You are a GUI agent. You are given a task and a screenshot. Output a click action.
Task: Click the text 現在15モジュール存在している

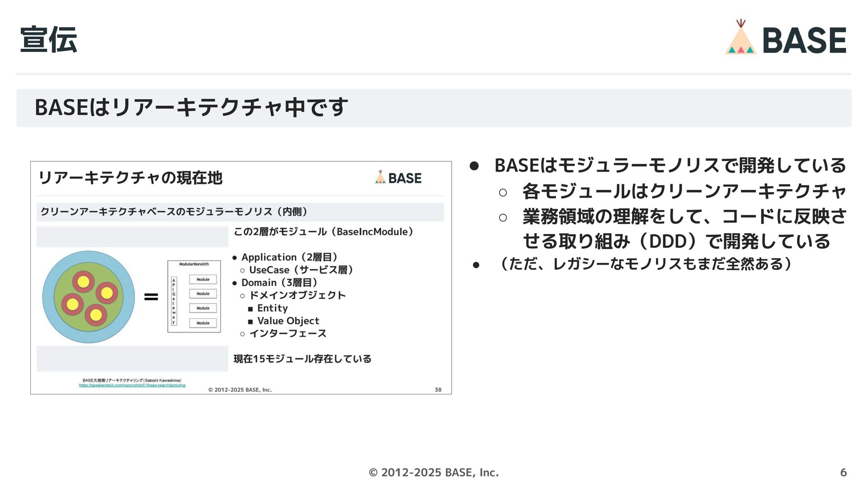(x=302, y=359)
